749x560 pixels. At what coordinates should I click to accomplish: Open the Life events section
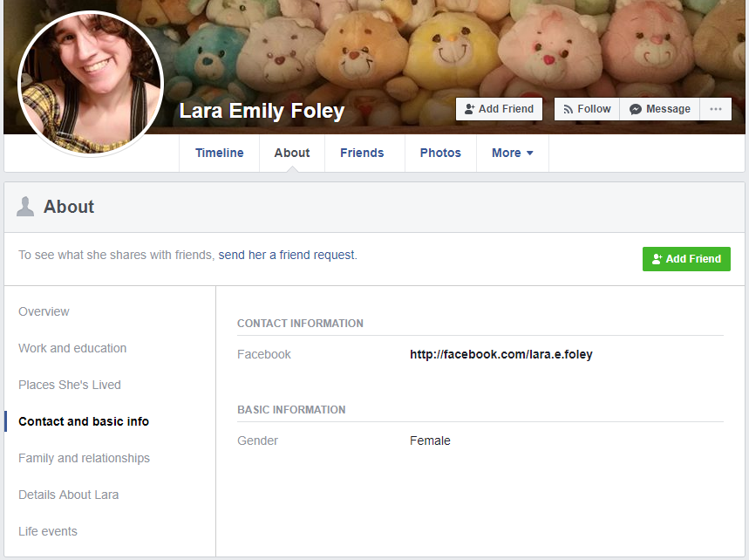pyautogui.click(x=48, y=531)
